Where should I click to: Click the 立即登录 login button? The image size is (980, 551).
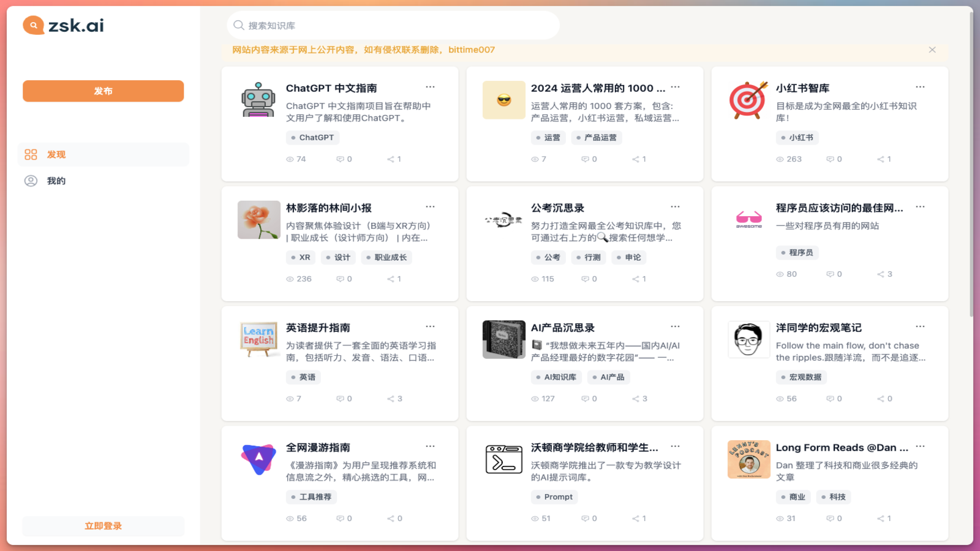pos(103,525)
